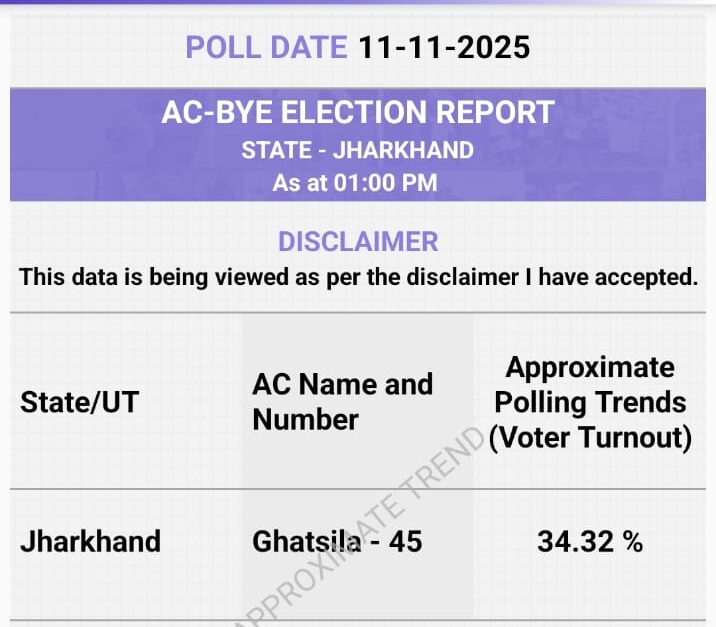This screenshot has width=716, height=627.
Task: Click the 34.32 % turnout value
Action: tap(590, 541)
